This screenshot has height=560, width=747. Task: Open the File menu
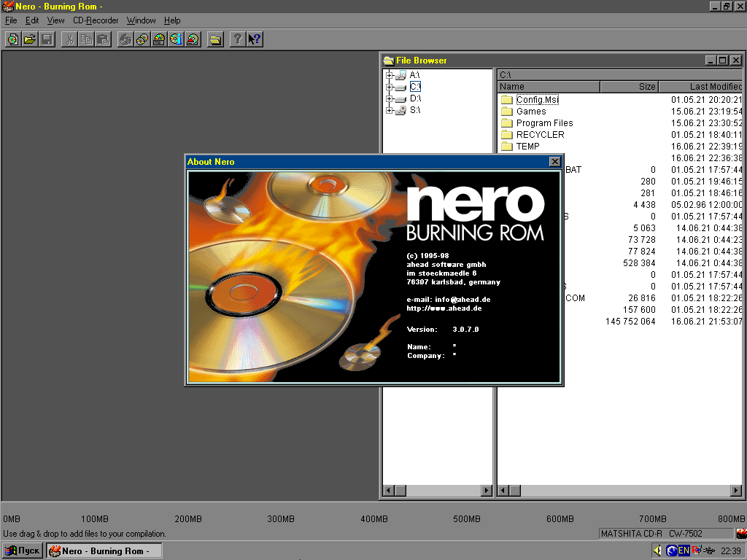11,20
